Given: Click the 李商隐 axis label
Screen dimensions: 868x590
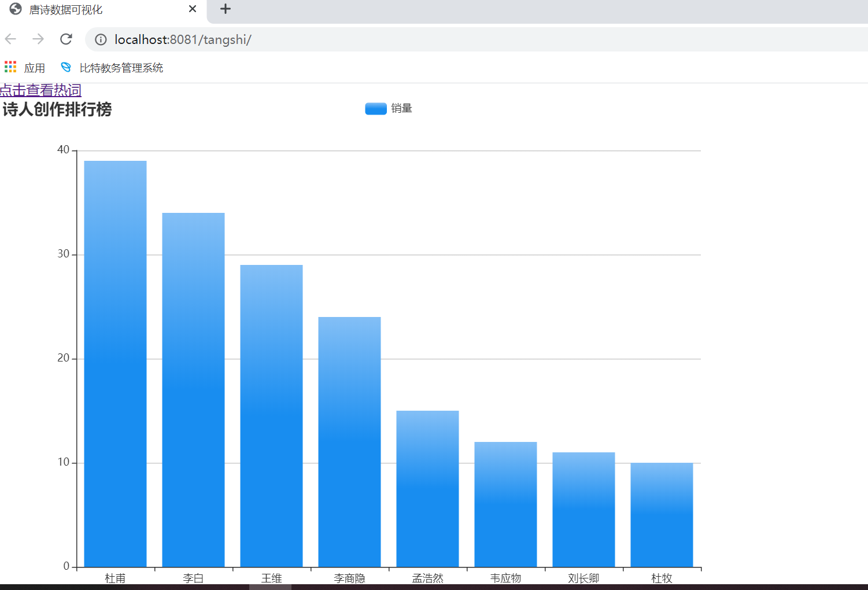Looking at the screenshot, I should pos(349,578).
